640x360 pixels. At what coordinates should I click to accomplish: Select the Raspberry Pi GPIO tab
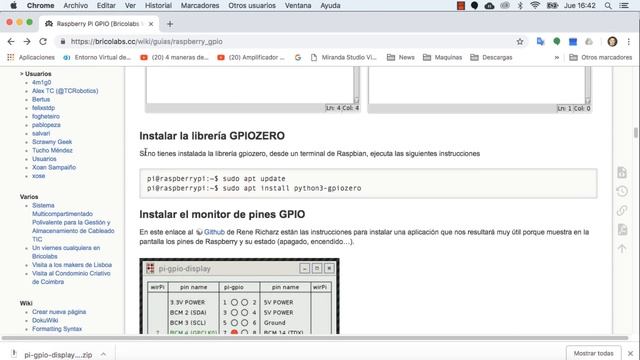(98, 24)
